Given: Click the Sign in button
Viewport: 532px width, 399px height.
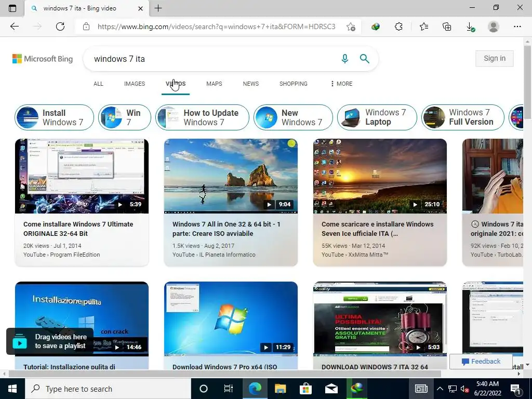Looking at the screenshot, I should click(x=495, y=58).
